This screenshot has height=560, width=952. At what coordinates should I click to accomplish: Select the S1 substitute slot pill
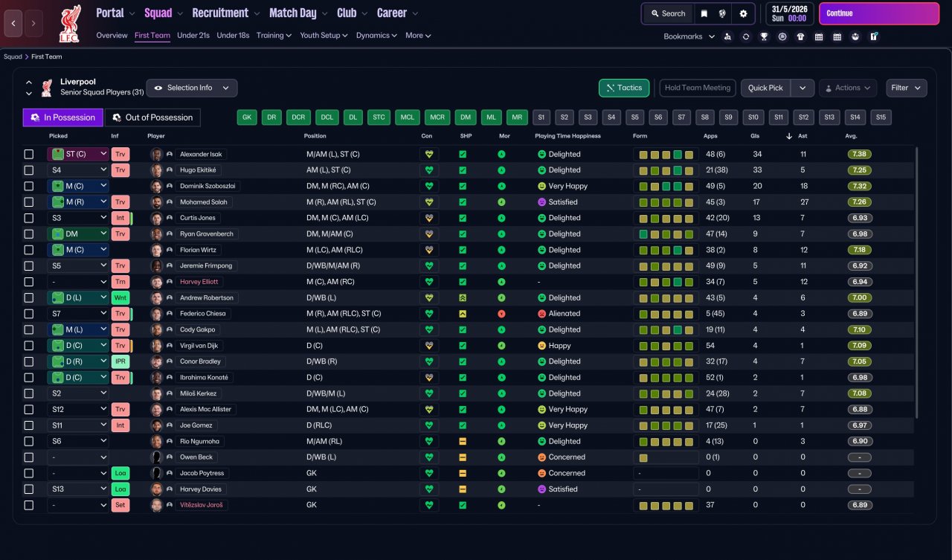tap(541, 118)
